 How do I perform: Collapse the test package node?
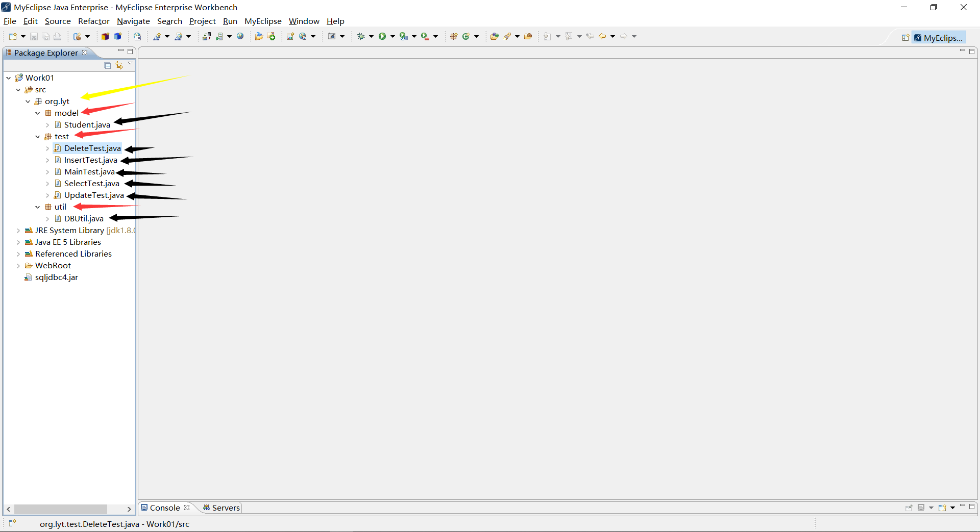coord(38,137)
